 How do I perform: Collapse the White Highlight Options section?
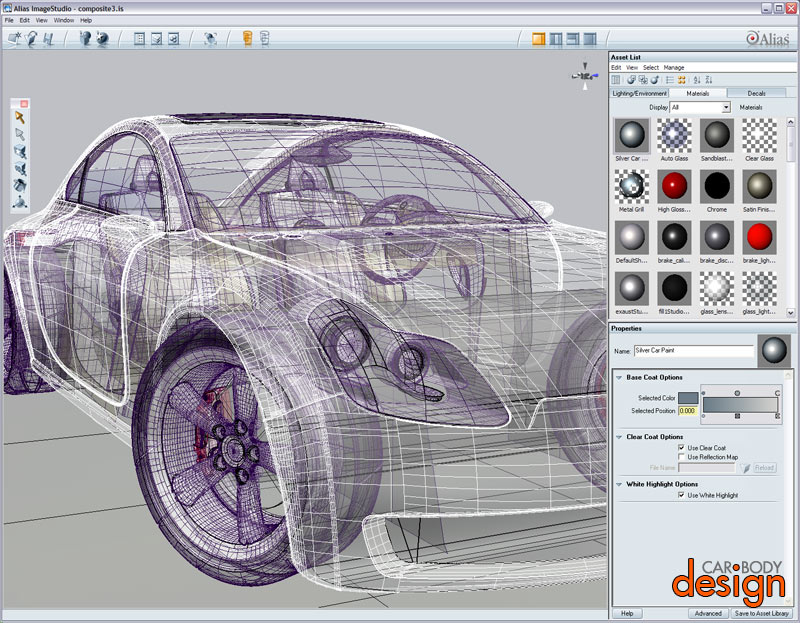(619, 484)
